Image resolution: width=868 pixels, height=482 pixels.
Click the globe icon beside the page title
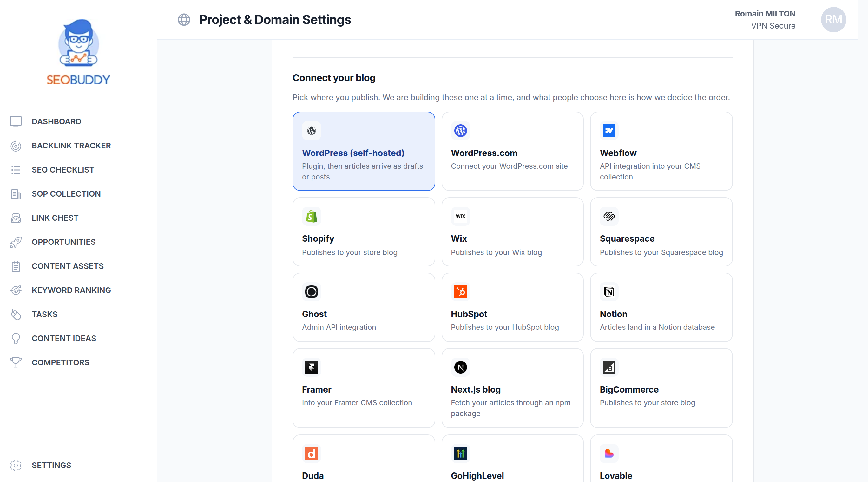[x=184, y=20]
